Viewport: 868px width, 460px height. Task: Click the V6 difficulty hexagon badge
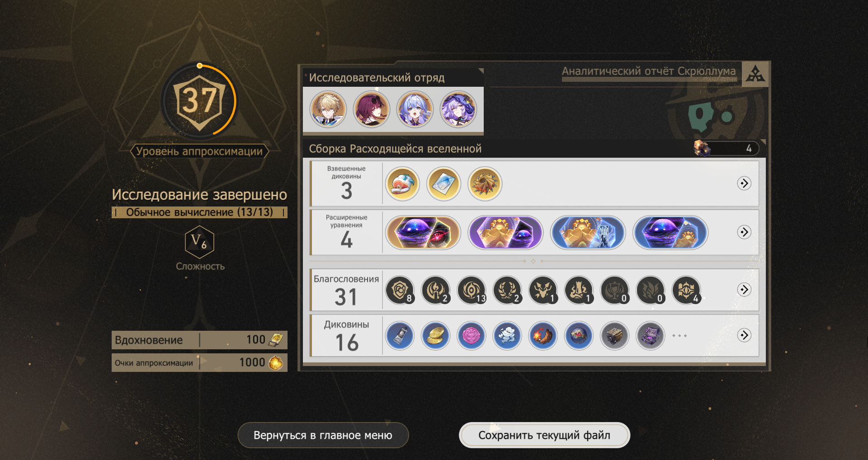(x=199, y=242)
